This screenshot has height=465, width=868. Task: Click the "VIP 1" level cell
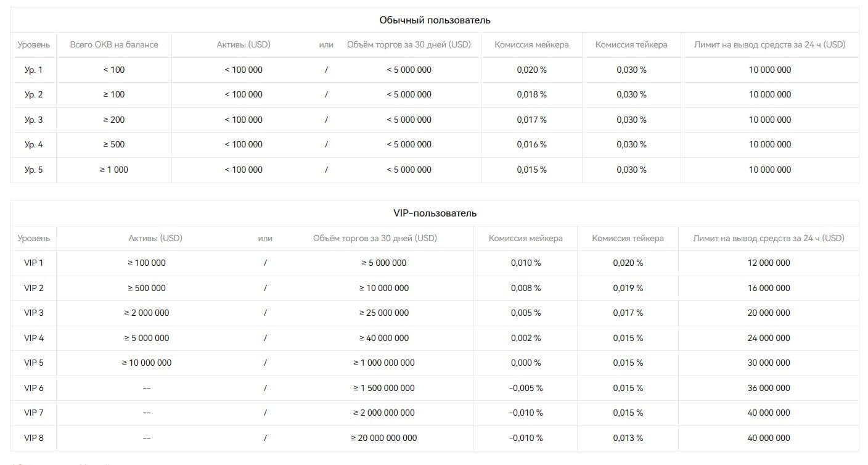tap(34, 263)
